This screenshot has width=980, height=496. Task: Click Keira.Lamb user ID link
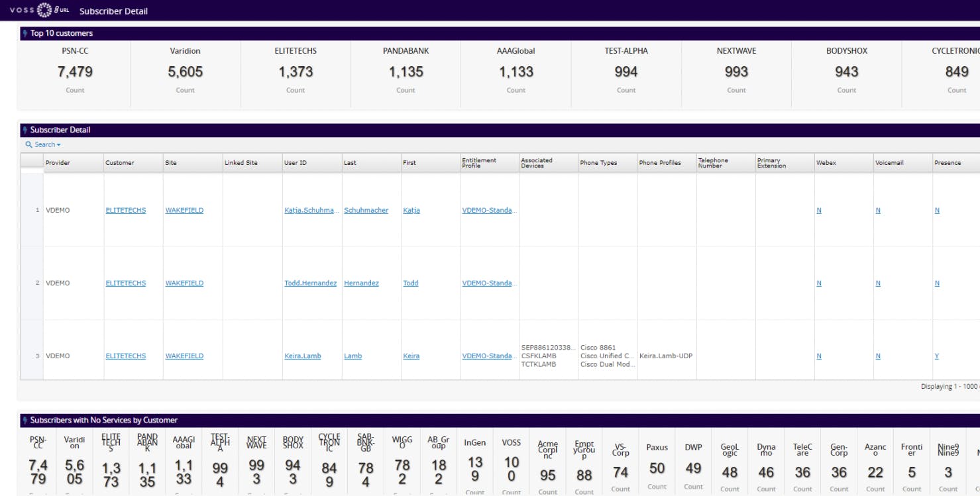pos(302,356)
